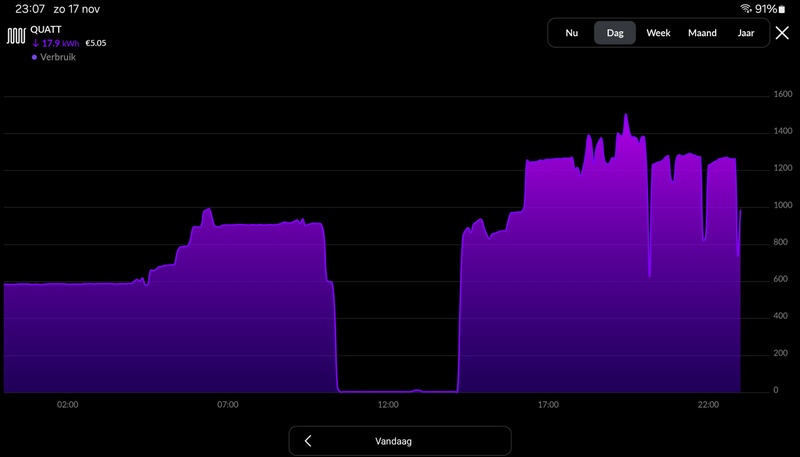The width and height of the screenshot is (800, 457).
Task: Go to previous day with left chevron
Action: pyautogui.click(x=308, y=441)
